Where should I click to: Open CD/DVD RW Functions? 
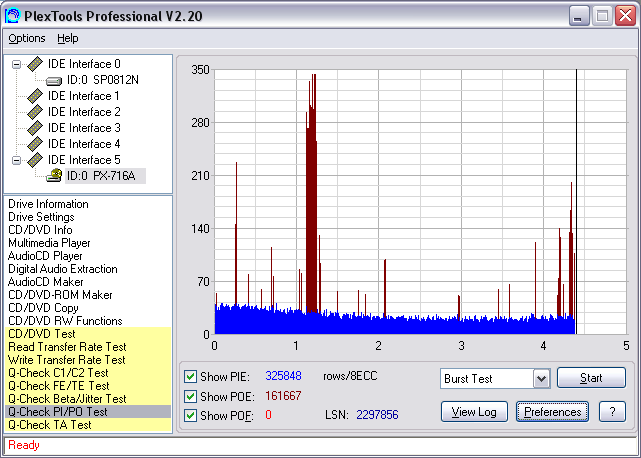click(65, 321)
